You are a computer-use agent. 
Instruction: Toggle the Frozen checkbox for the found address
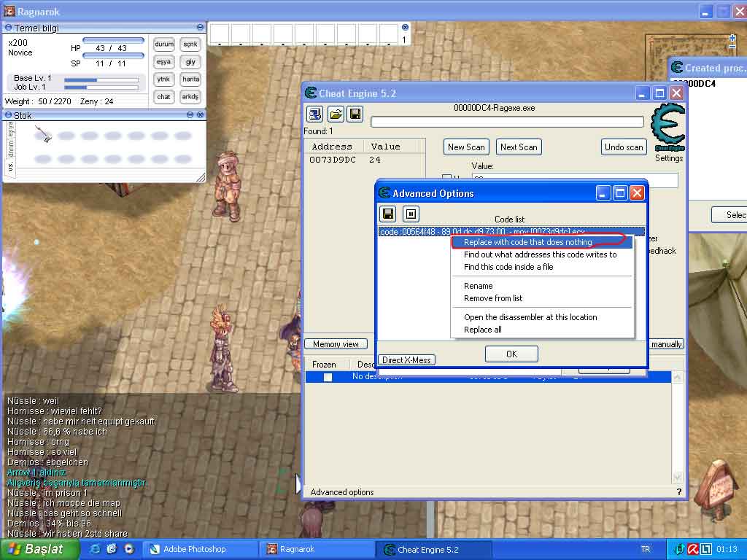328,377
